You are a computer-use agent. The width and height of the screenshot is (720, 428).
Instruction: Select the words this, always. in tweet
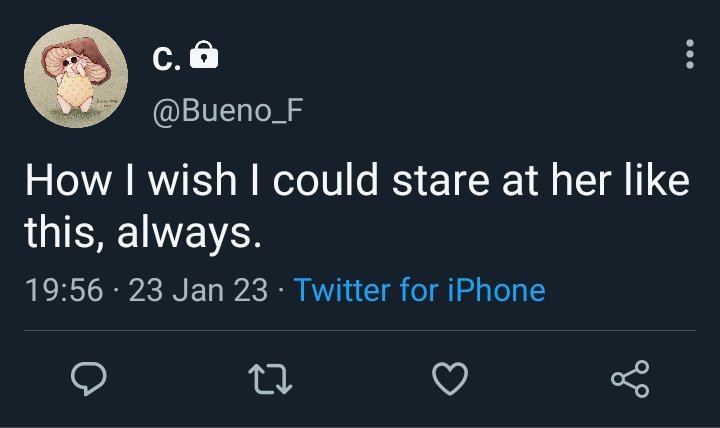pyautogui.click(x=143, y=232)
